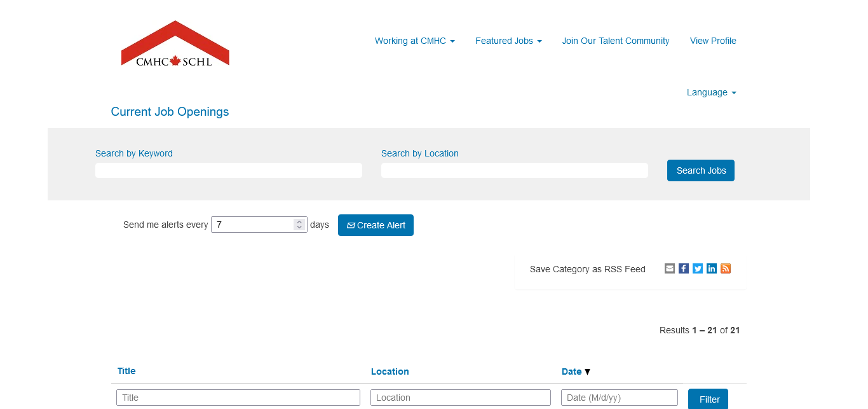868x409 pixels.
Task: Click the Create Alert button
Action: click(376, 225)
